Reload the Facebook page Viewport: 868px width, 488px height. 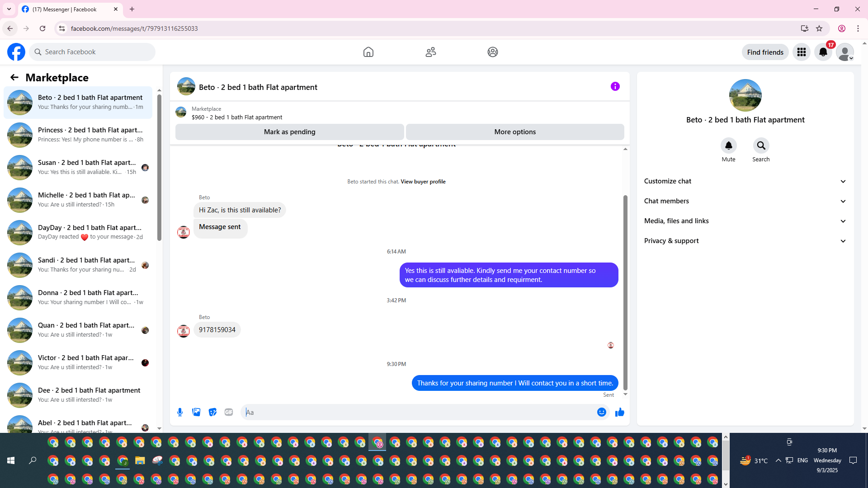point(42,28)
